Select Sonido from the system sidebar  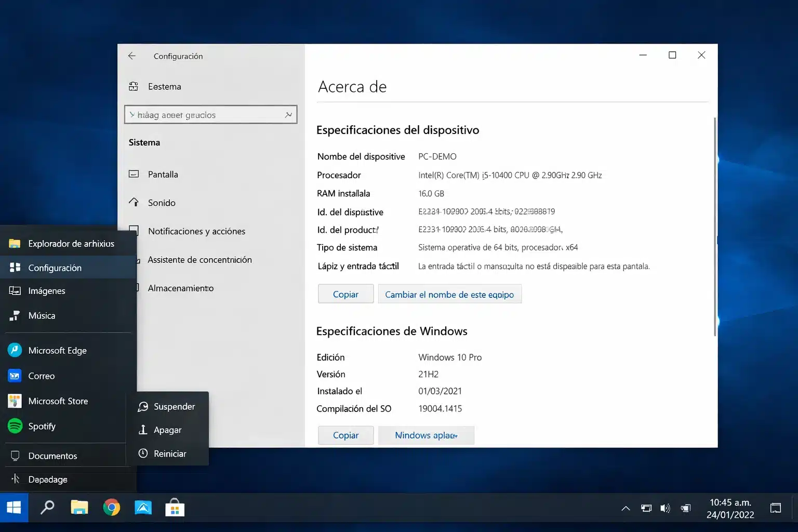point(161,203)
